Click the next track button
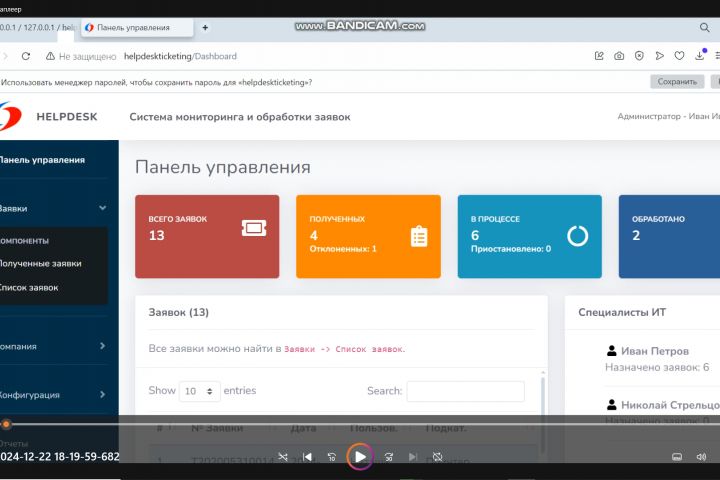The width and height of the screenshot is (720, 480). [x=413, y=457]
